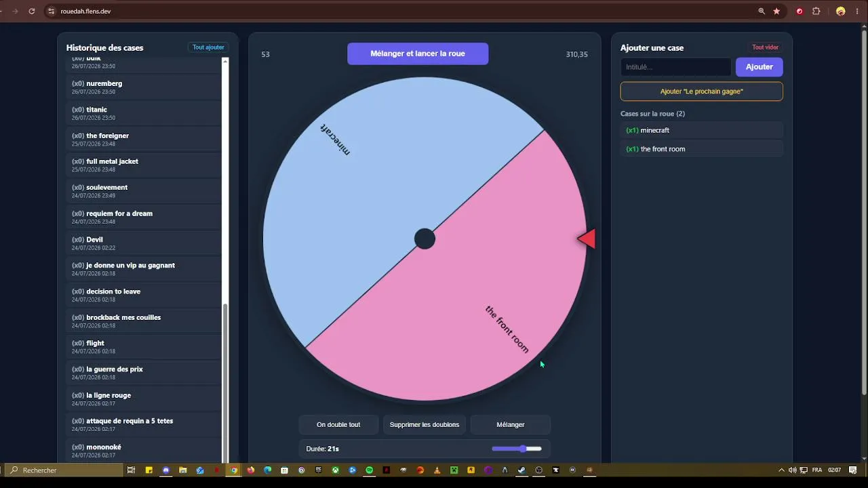Switch to Chrome in the taskbar
Image resolution: width=868 pixels, height=488 pixels.
pos(234,470)
